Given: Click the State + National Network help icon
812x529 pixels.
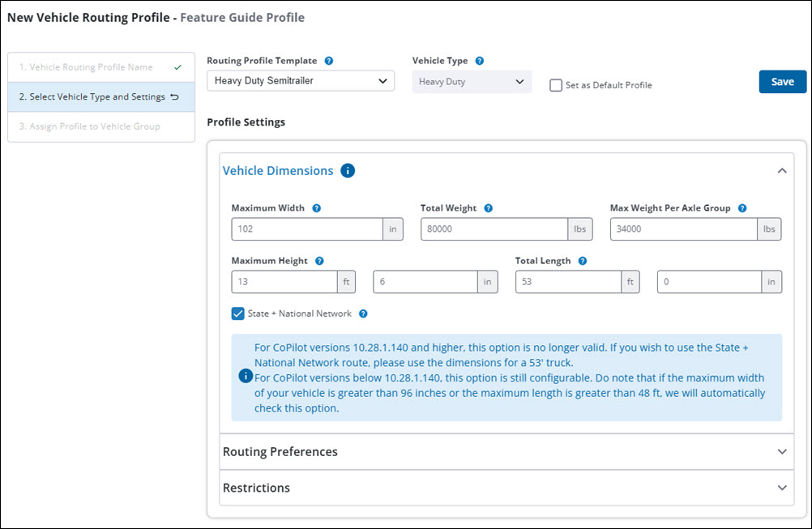Looking at the screenshot, I should pos(362,314).
